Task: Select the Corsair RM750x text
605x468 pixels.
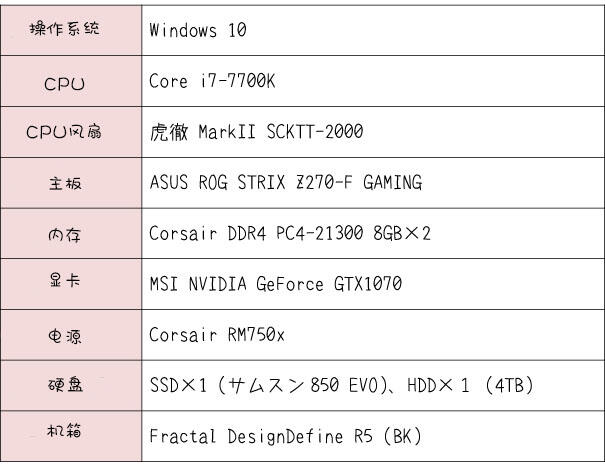Action: coord(216,335)
